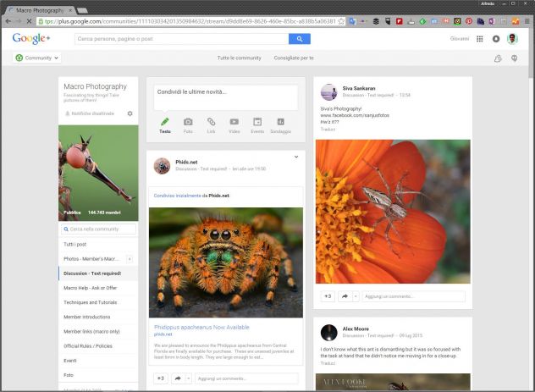The image size is (535, 392).
Task: Open the Tutte le community tab
Action: 239,58
